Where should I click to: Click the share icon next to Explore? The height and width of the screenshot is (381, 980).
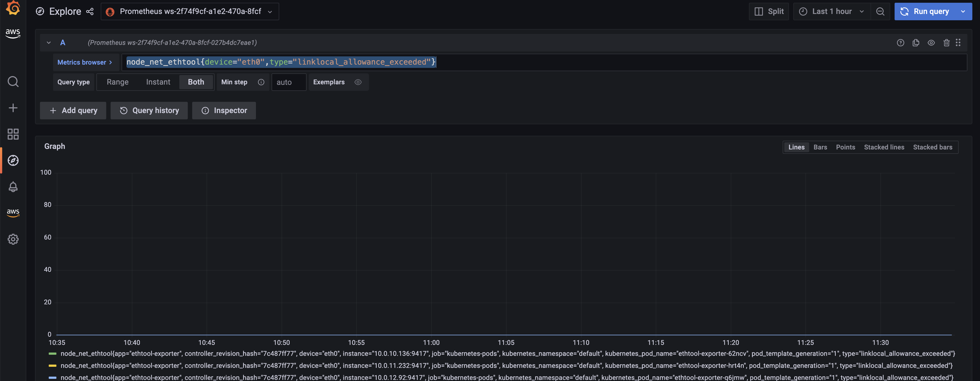(90, 11)
